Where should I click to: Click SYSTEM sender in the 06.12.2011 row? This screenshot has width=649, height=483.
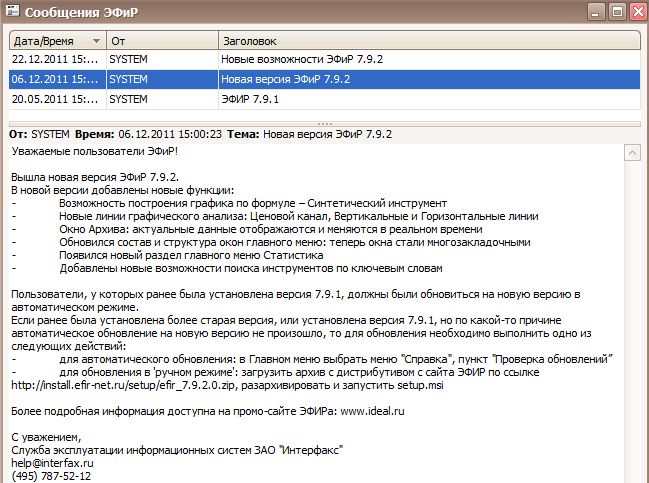click(128, 80)
